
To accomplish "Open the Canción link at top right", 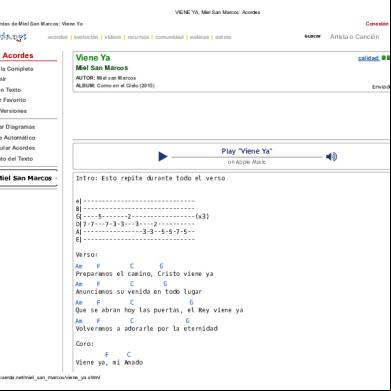I will 377,24.
